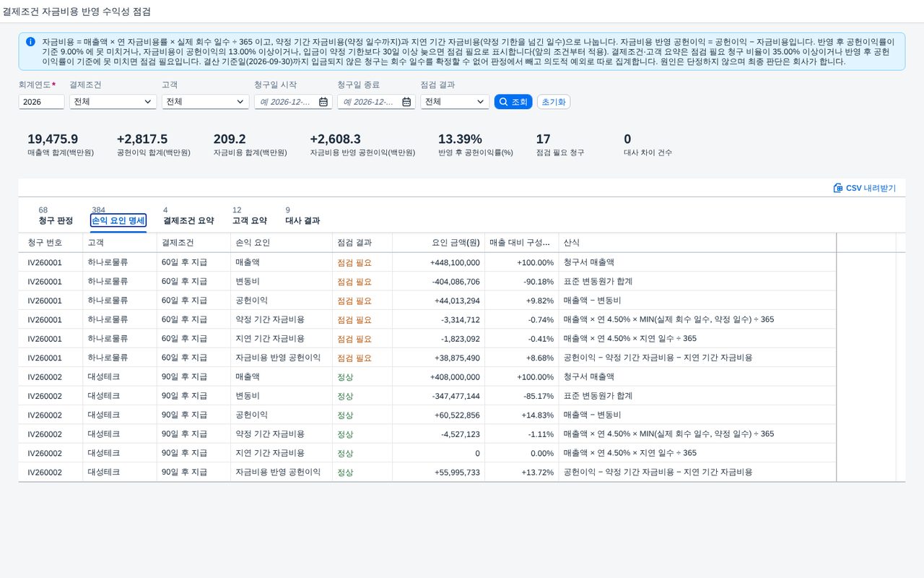This screenshot has height=578, width=924.
Task: Click the 19,475.9 매출액 합계 figure
Action: tap(53, 139)
